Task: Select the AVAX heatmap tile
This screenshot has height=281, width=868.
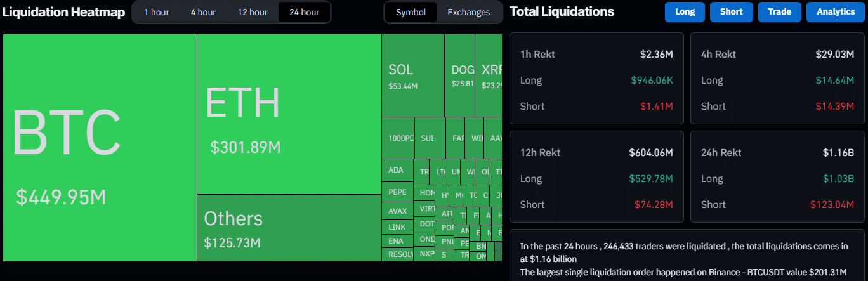Action: (x=397, y=211)
